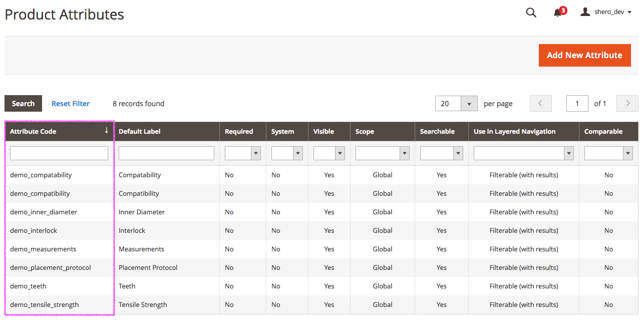This screenshot has height=320, width=644.
Task: Open the Use in Layered Navigation dropdown
Action: pyautogui.click(x=569, y=153)
